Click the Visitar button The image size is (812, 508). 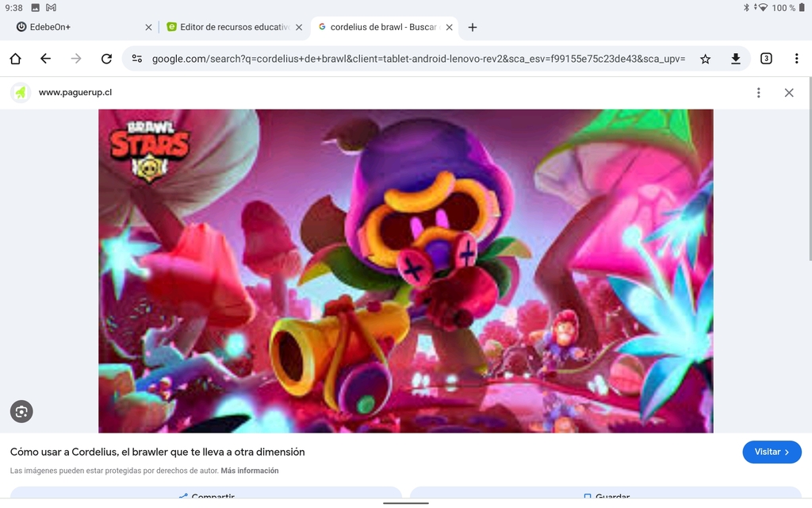tap(772, 452)
